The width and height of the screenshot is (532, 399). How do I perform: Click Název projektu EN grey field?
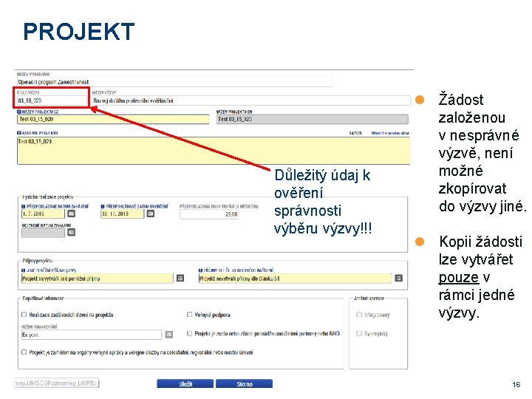[313, 119]
